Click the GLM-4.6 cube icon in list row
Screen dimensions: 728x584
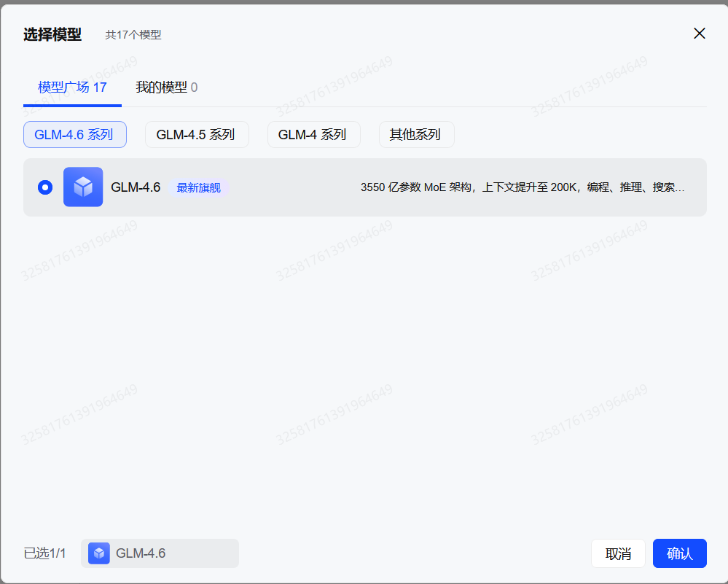pyautogui.click(x=83, y=187)
